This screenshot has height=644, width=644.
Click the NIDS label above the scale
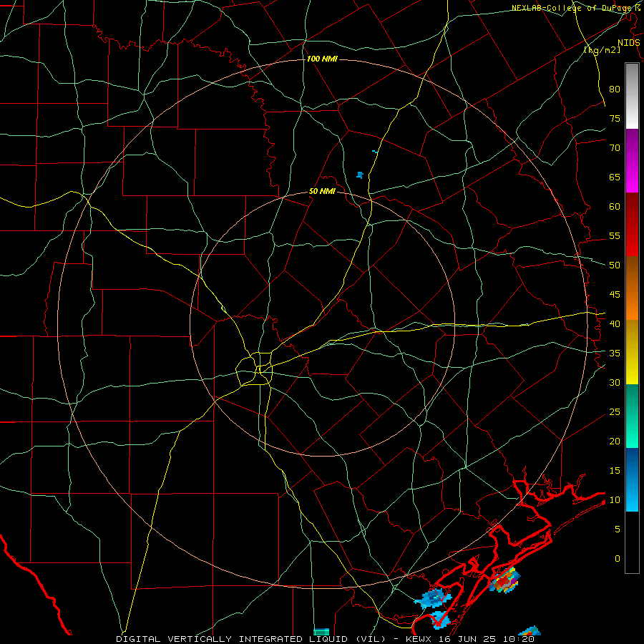tap(628, 43)
